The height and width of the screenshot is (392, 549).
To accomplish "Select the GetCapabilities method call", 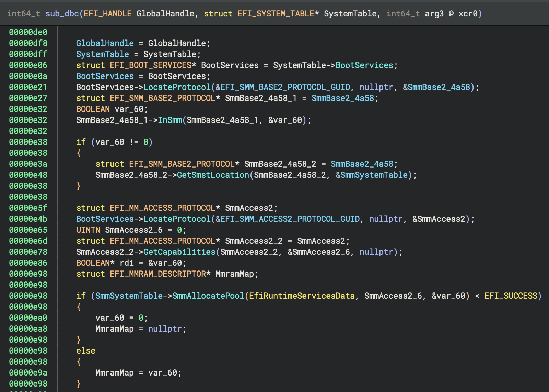I will point(179,252).
